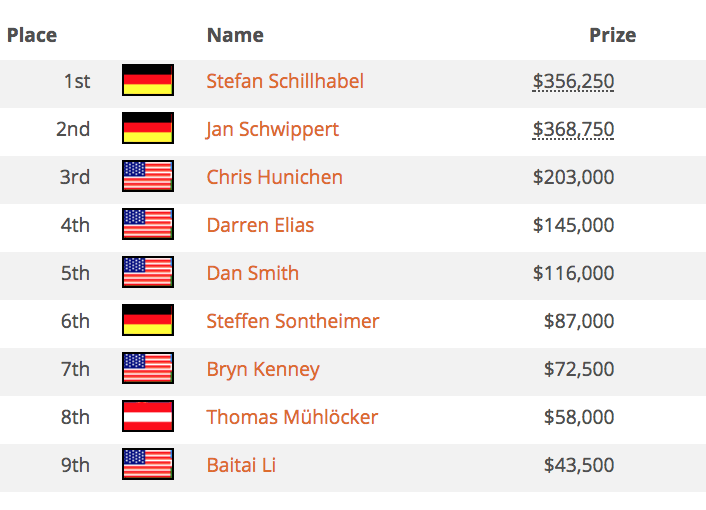Select the US flag beside Bryn Kenney
The height and width of the screenshot is (510, 706).
[x=148, y=368]
